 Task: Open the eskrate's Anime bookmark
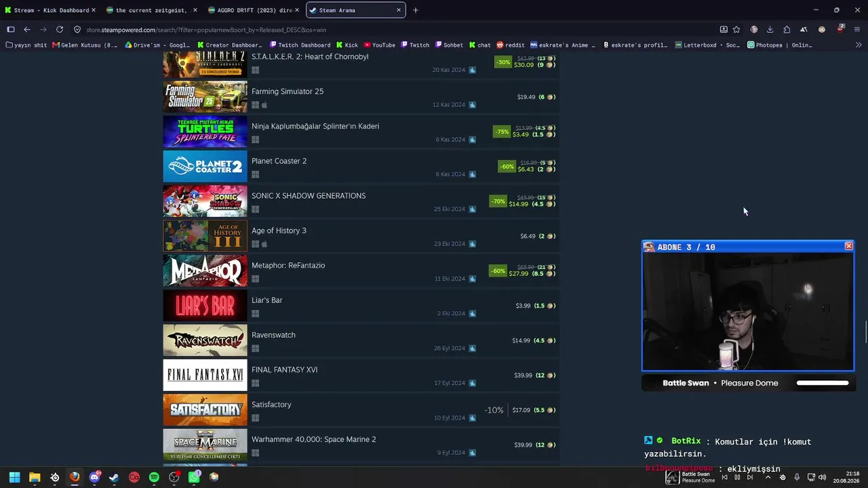point(564,45)
